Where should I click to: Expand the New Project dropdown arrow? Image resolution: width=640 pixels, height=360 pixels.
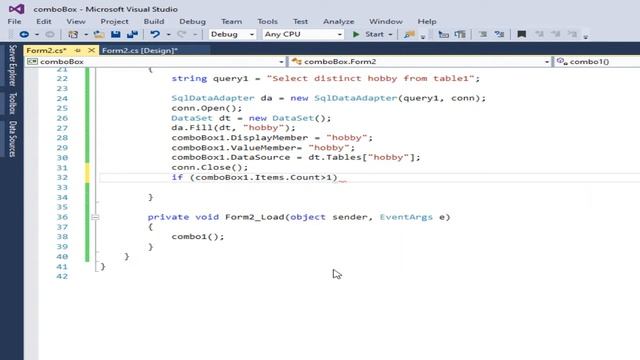point(86,35)
